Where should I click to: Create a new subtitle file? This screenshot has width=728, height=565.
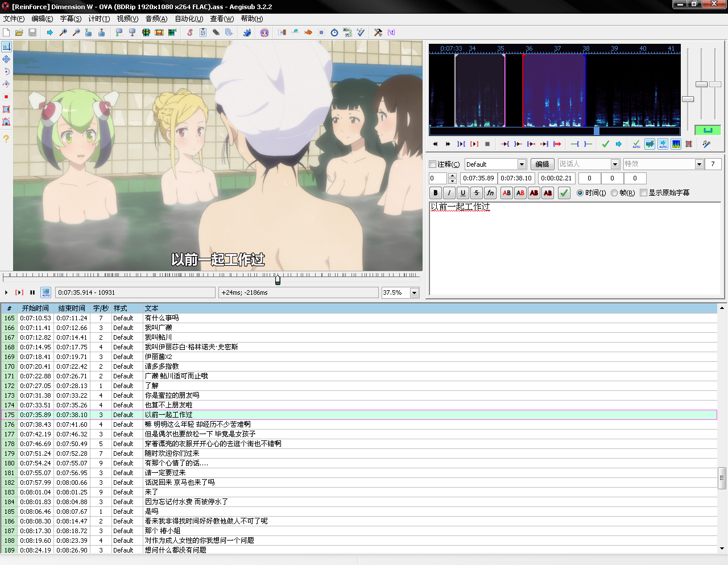(x=6, y=32)
